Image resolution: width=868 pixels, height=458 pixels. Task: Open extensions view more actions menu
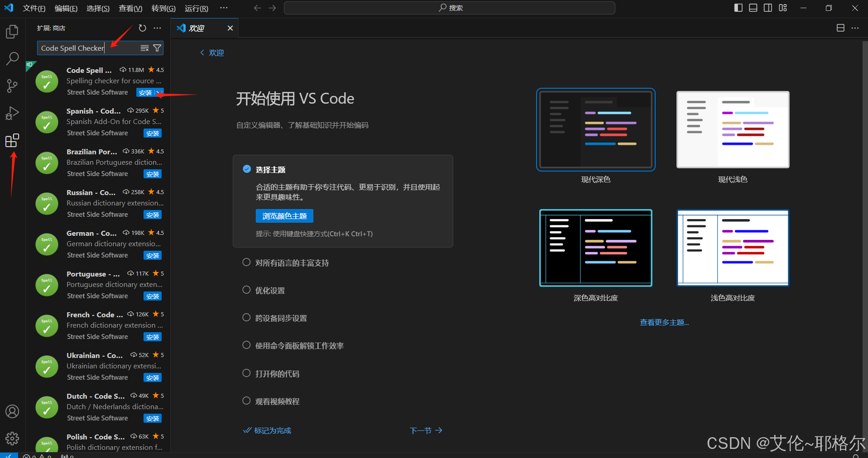[157, 28]
